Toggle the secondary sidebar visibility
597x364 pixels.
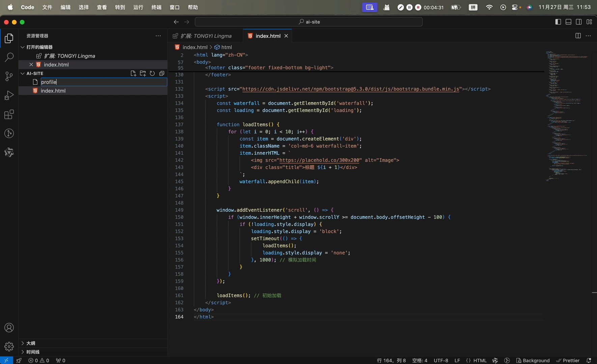pyautogui.click(x=579, y=22)
